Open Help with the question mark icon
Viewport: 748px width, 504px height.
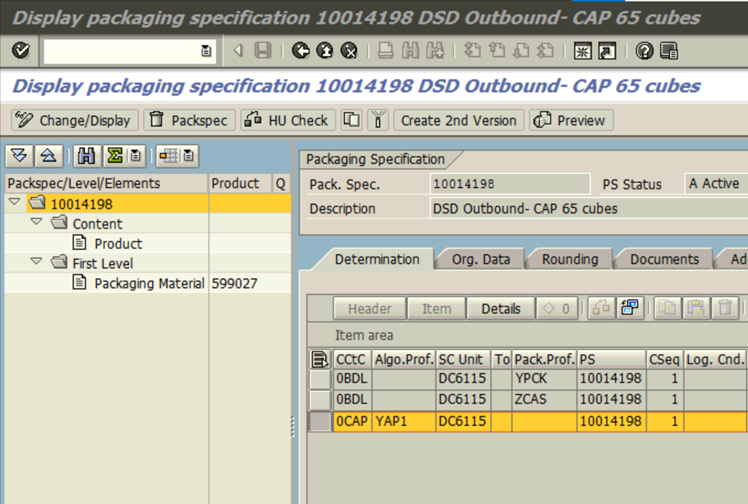[x=645, y=50]
